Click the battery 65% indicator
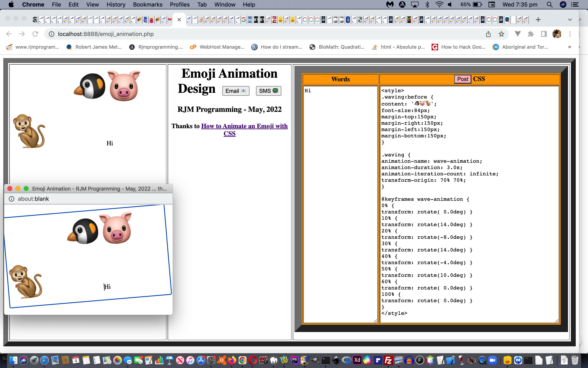Image resolution: width=588 pixels, height=368 pixels. (471, 4)
